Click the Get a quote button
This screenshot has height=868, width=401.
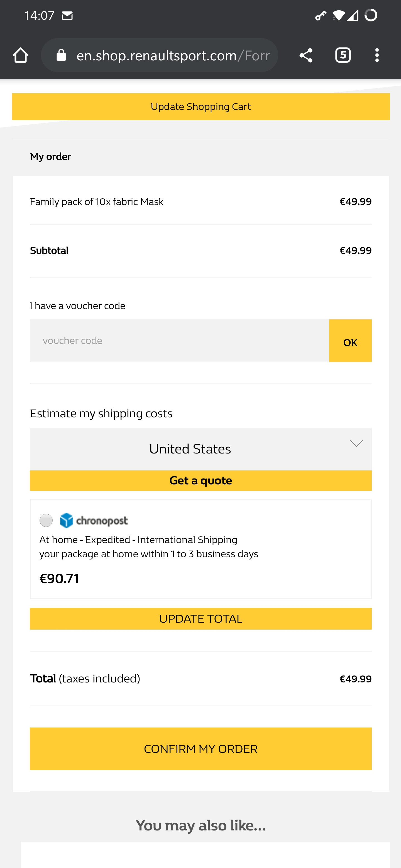(x=201, y=480)
